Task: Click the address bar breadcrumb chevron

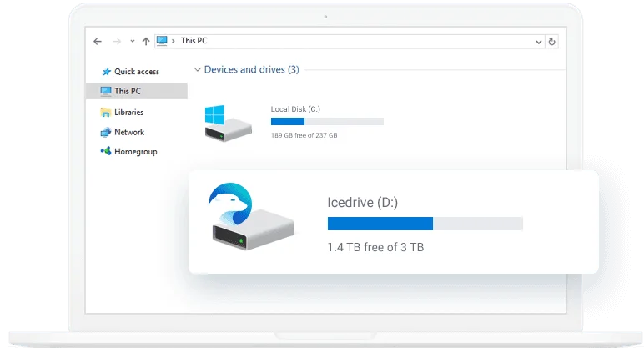Action: coord(174,41)
